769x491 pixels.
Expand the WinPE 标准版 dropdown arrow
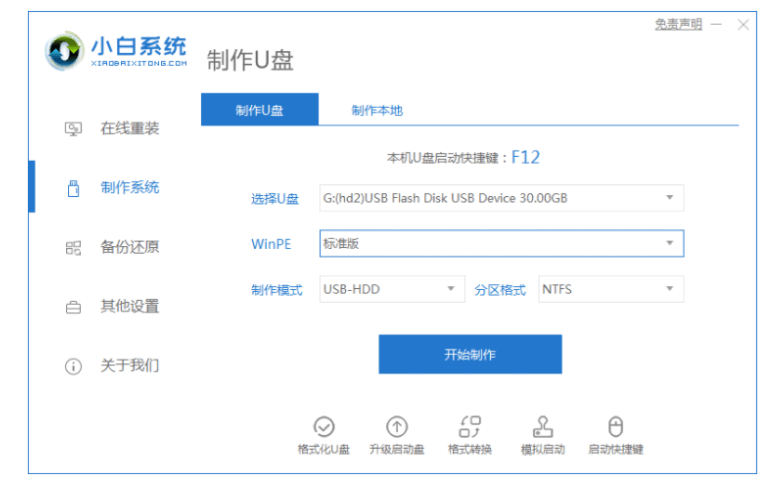point(669,243)
